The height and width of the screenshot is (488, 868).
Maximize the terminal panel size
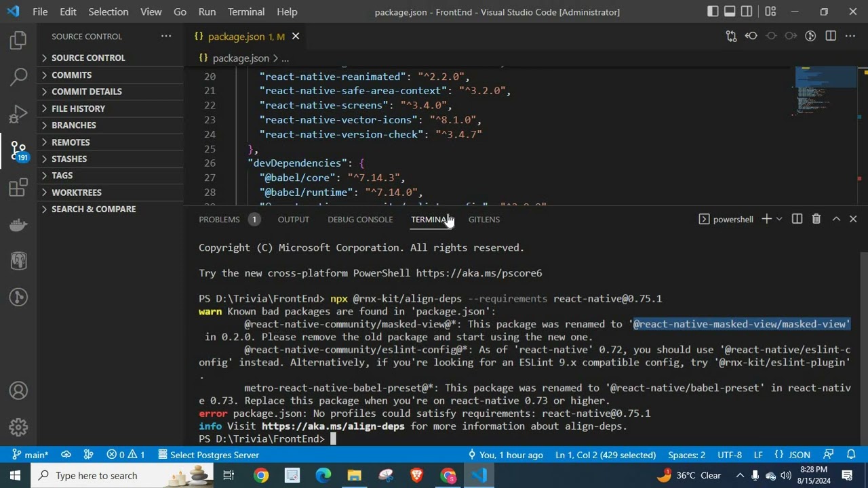point(836,219)
